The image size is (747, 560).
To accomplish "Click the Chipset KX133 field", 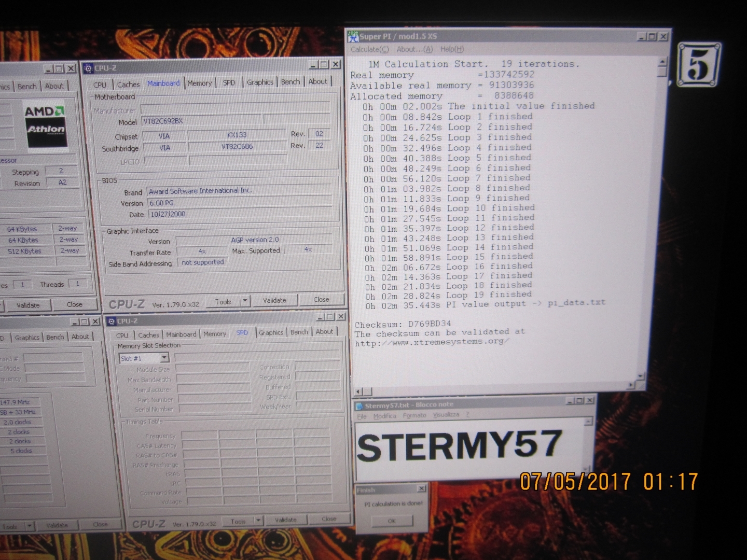I will 237,135.
